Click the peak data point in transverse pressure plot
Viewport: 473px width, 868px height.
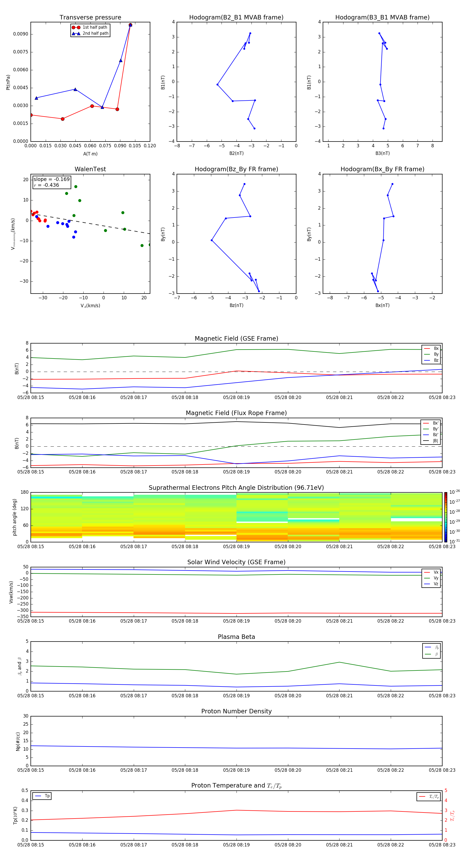[x=130, y=25]
